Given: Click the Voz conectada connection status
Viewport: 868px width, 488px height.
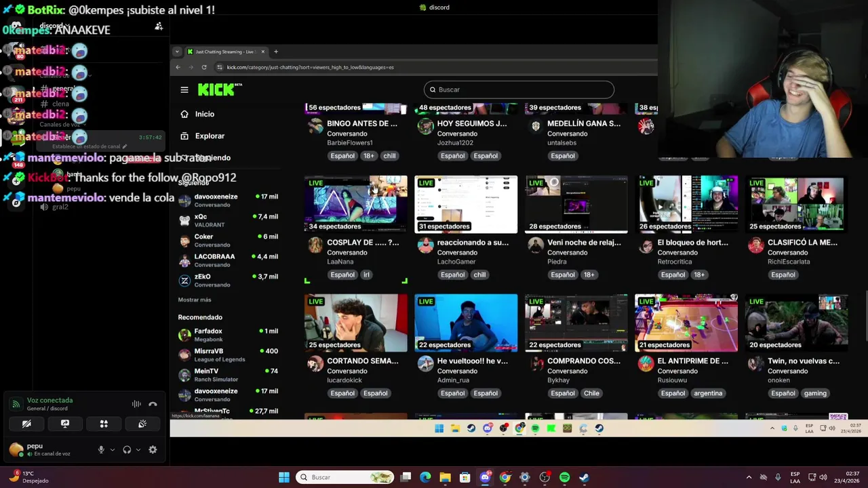Looking at the screenshot, I should (x=50, y=400).
